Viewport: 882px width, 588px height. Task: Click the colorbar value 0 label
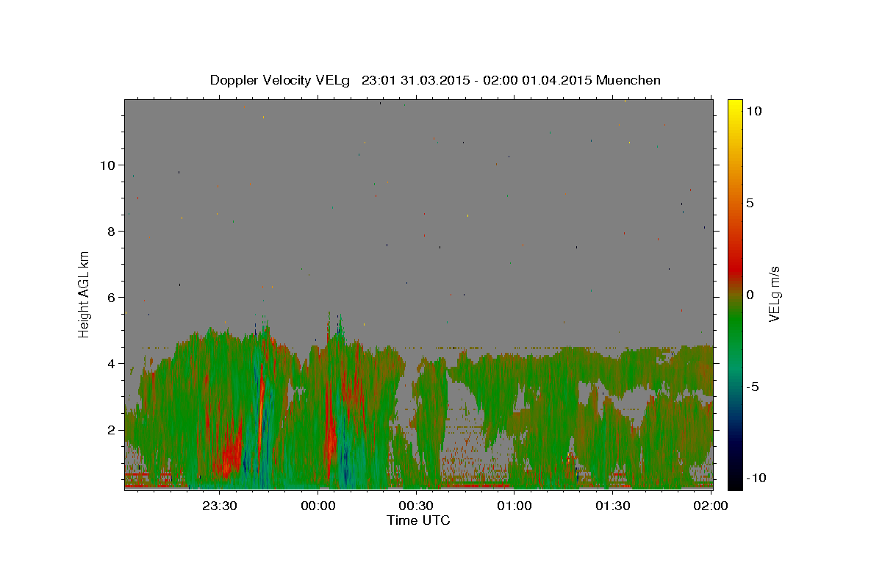pyautogui.click(x=750, y=295)
